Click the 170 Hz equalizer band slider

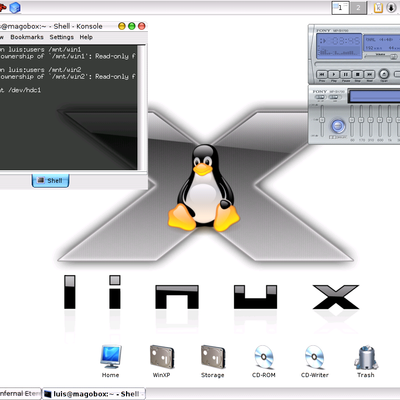[361, 121]
